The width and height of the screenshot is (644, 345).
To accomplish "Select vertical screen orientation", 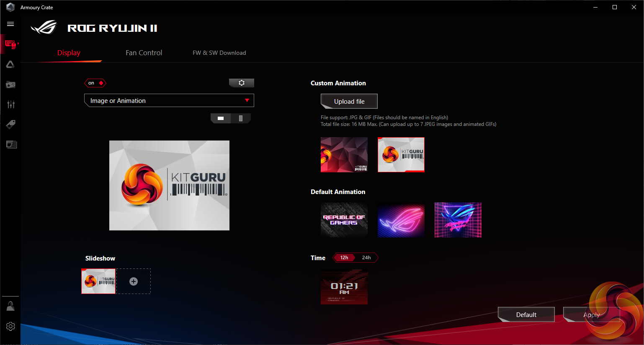I will [x=241, y=118].
